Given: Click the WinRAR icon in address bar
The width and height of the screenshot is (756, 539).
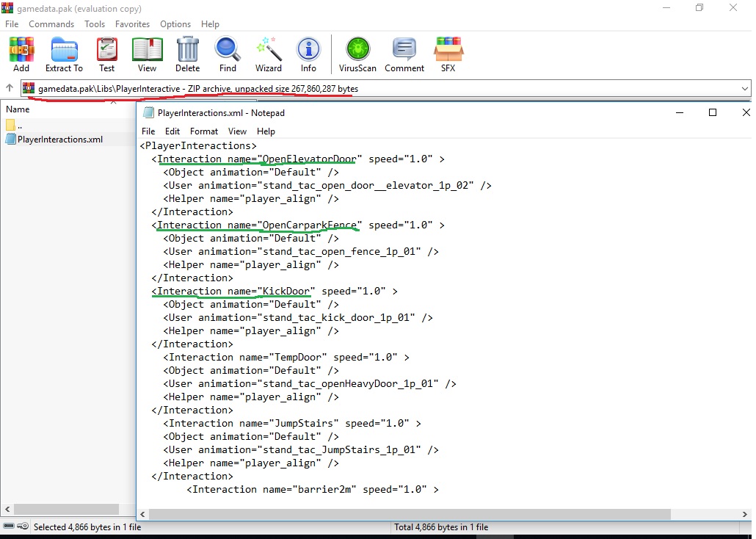Looking at the screenshot, I should coord(29,88).
